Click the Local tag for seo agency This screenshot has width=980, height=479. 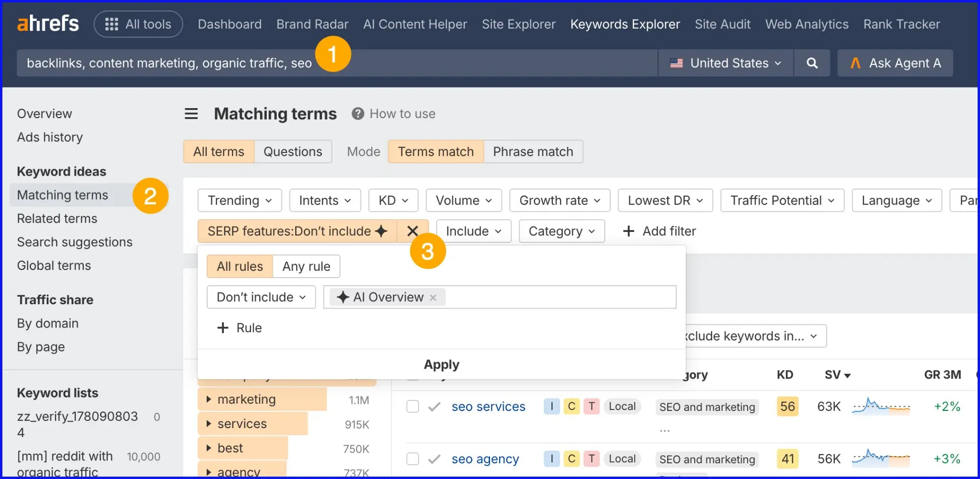[622, 459]
